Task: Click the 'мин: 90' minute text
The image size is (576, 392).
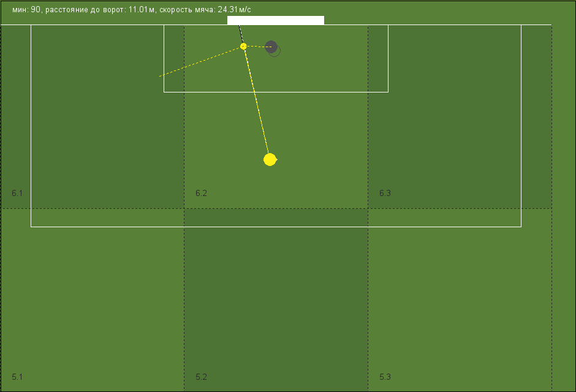Action: [x=26, y=10]
